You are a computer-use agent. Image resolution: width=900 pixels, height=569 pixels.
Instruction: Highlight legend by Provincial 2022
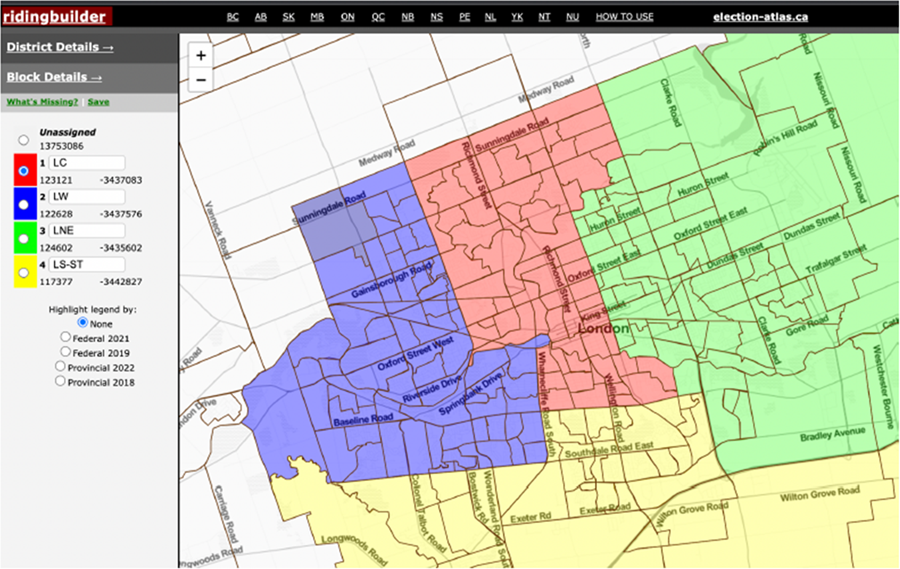pos(60,366)
